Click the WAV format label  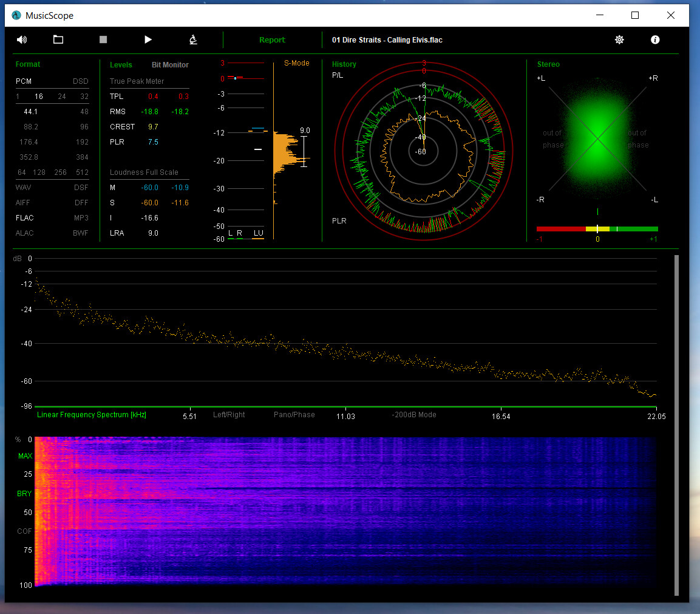[23, 188]
